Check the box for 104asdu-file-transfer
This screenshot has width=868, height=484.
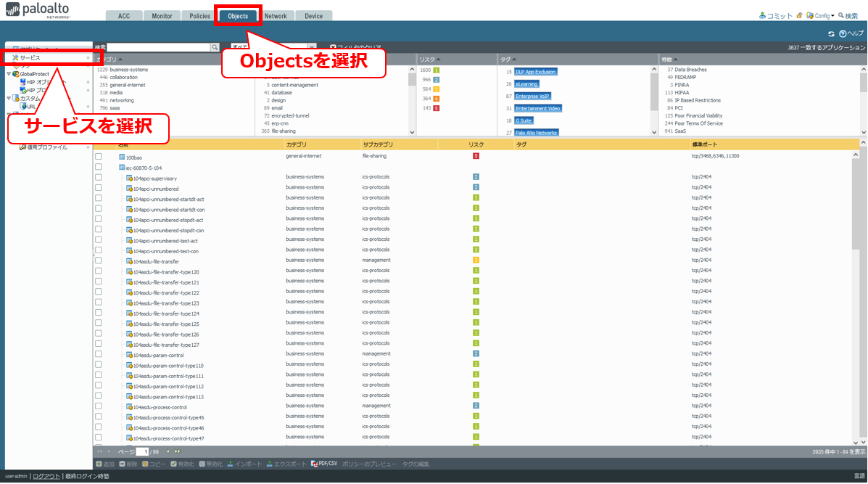99,261
